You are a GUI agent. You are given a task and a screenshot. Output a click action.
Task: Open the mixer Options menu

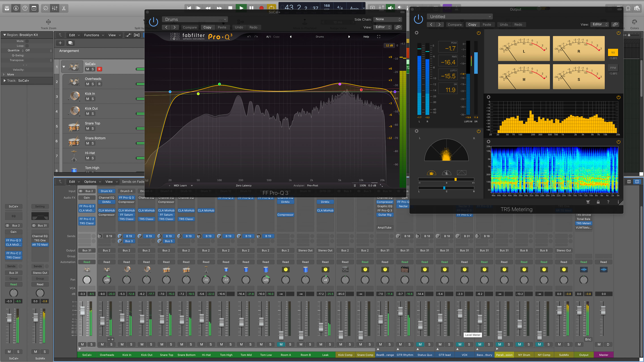(x=92, y=182)
